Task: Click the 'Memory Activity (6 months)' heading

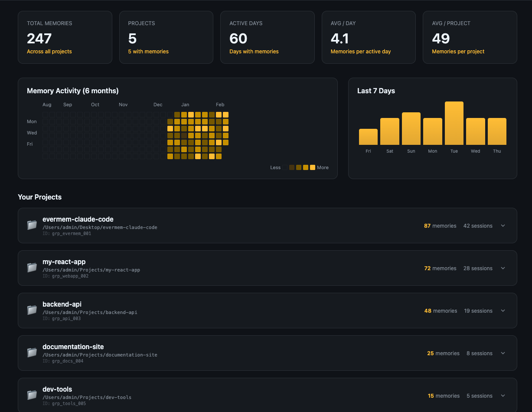Action: (x=73, y=91)
